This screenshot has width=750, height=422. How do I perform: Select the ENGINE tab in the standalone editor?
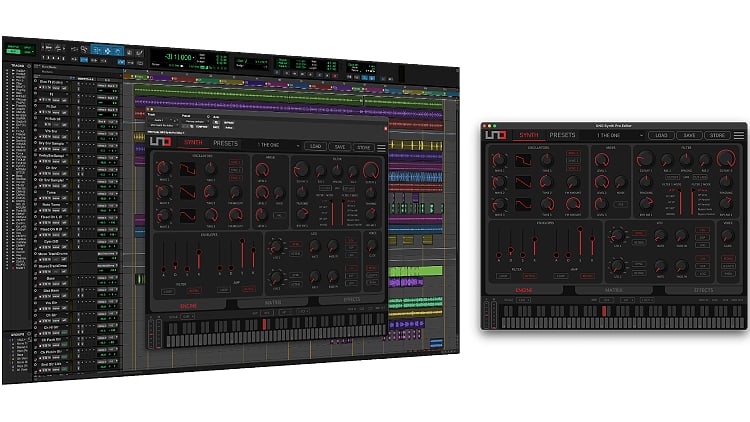(x=524, y=290)
